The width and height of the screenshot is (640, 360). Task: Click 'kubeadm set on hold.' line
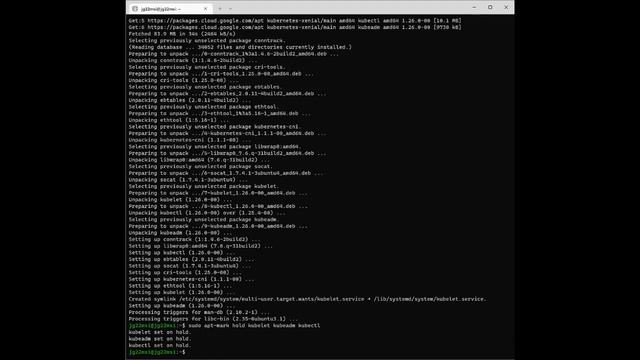pos(160,339)
